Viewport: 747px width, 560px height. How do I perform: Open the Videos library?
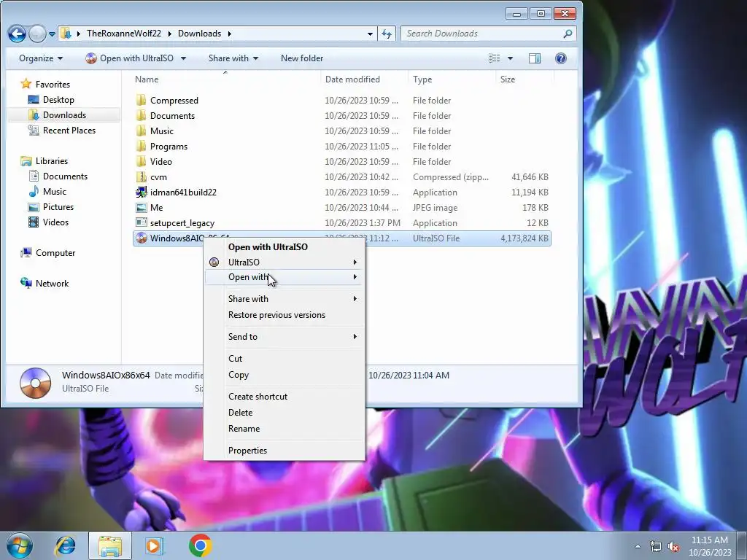click(49, 222)
